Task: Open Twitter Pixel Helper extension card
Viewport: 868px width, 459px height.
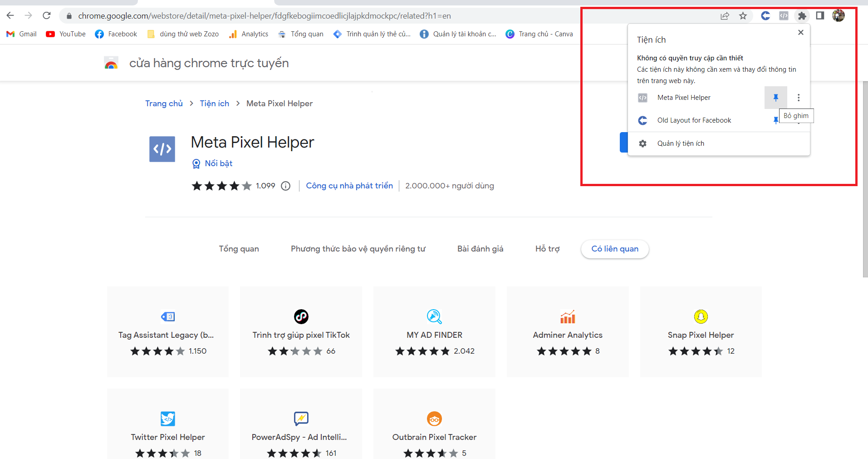Action: (168, 424)
